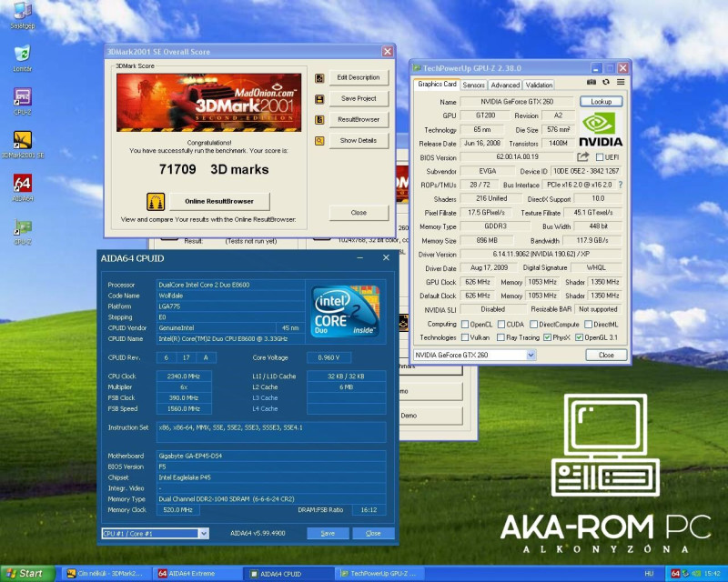Take a GPU-Z screenshot with camera icon
The width and height of the screenshot is (728, 582).
coord(591,82)
